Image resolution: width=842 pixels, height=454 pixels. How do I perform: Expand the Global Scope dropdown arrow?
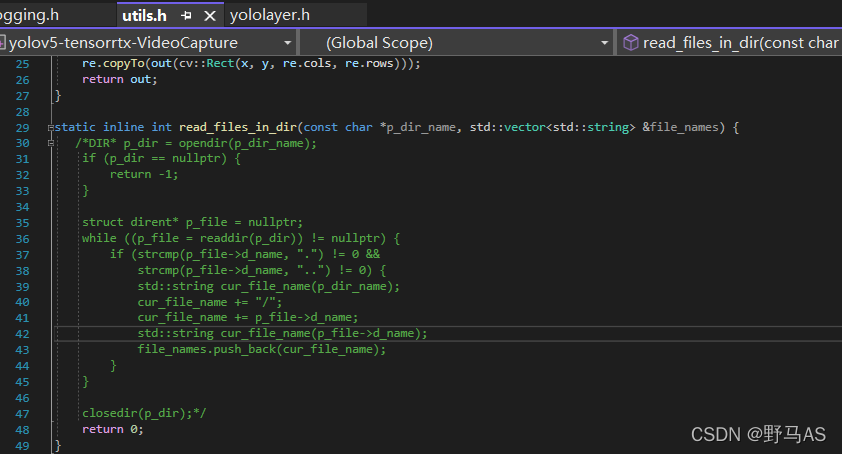click(x=604, y=43)
